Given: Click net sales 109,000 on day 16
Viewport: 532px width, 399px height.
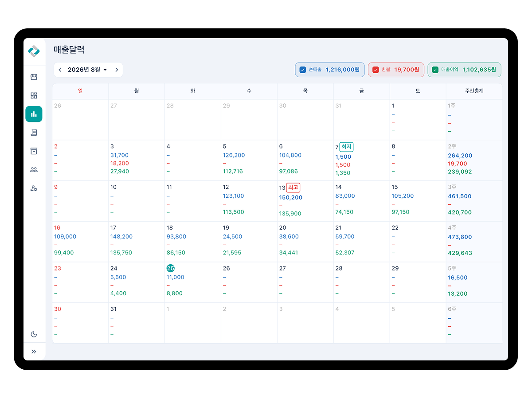Looking at the screenshot, I should [x=65, y=237].
